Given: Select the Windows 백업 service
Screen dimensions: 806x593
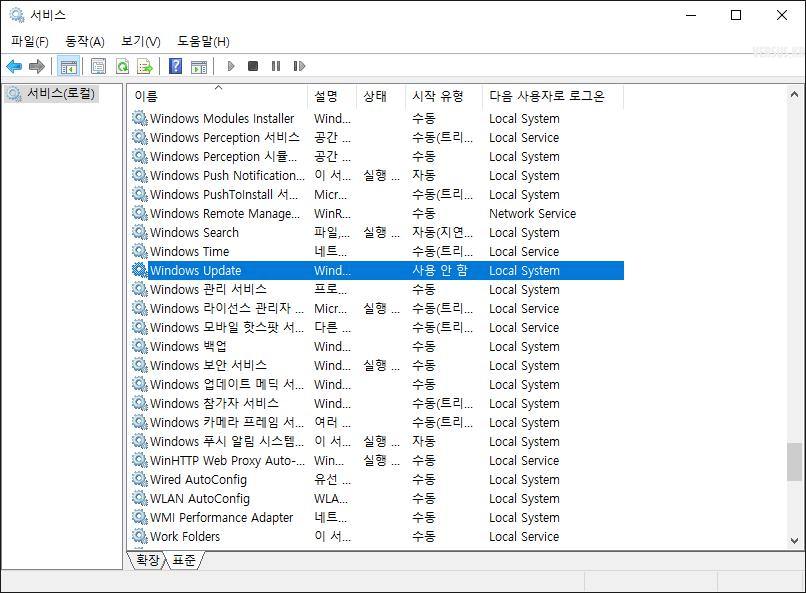Looking at the screenshot, I should (377, 346).
